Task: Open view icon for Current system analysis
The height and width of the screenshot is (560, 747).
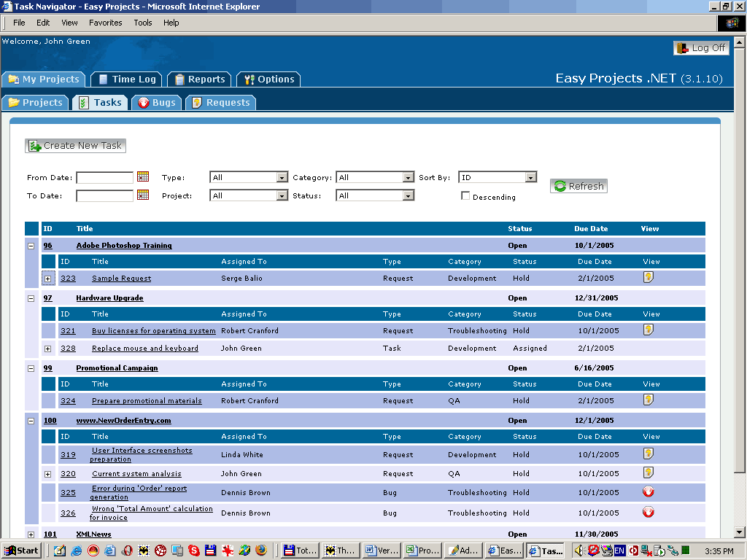Action: coord(648,472)
